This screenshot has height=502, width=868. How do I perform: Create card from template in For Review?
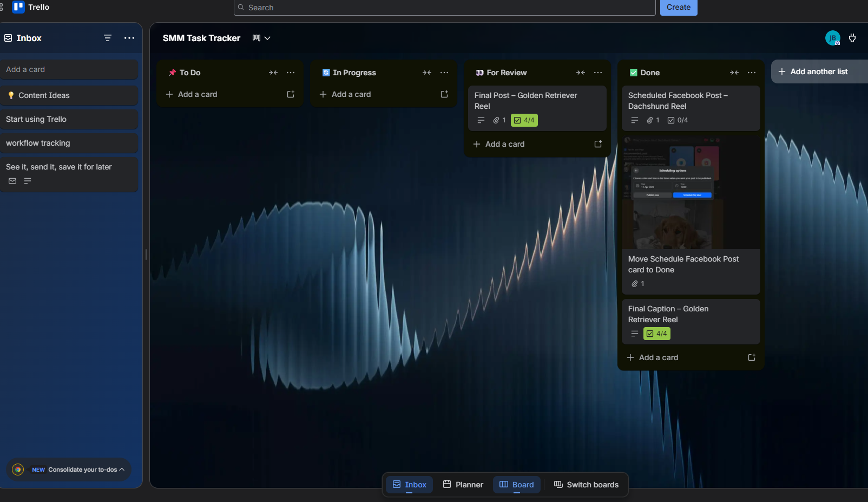[x=598, y=144]
